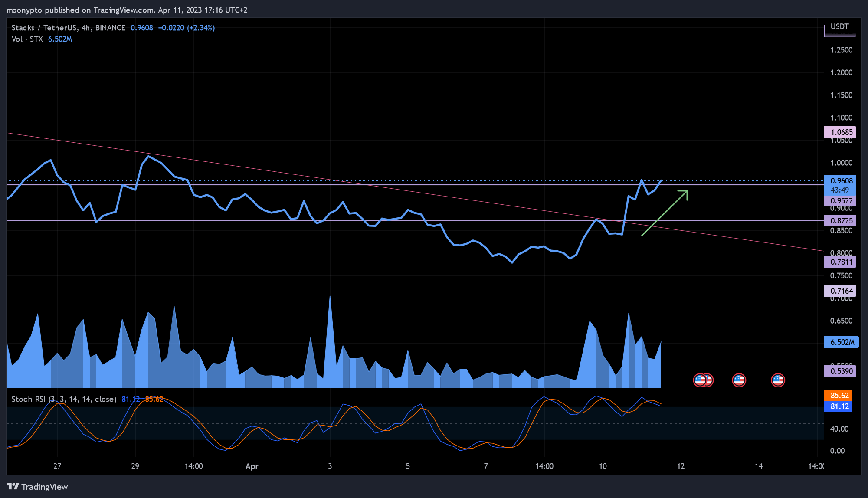Click the green upward trend arrow's price label 0.9608

click(840, 181)
